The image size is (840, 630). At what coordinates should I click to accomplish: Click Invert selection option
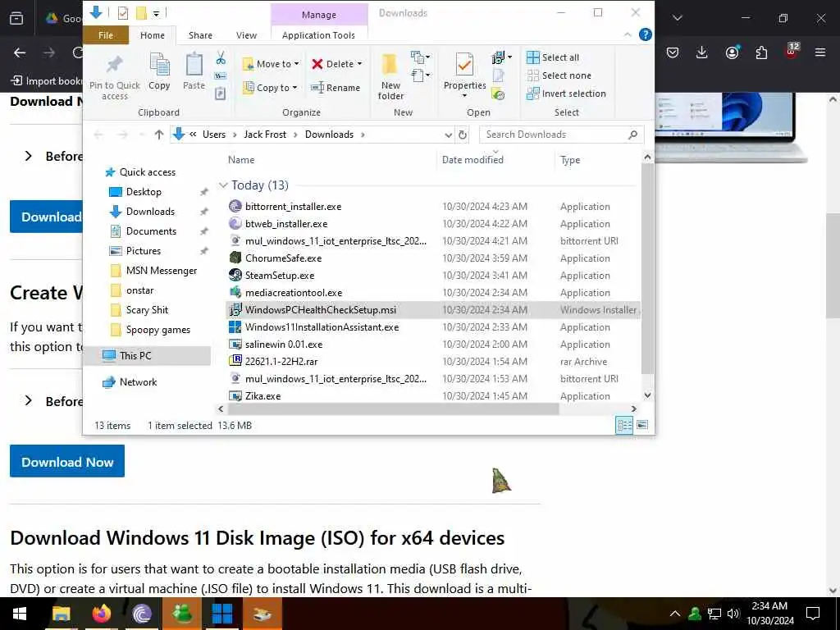[x=566, y=94]
